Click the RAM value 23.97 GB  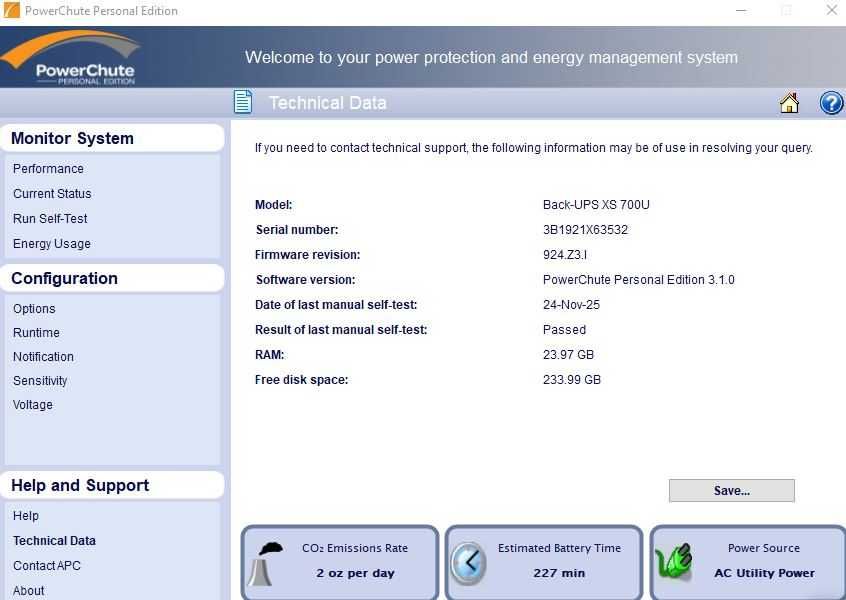coord(568,354)
